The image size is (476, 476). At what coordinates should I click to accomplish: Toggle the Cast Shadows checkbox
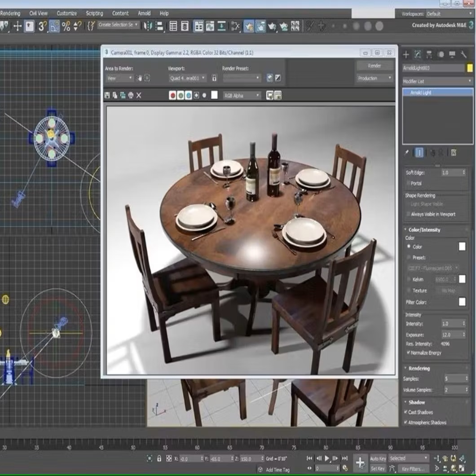click(406, 412)
